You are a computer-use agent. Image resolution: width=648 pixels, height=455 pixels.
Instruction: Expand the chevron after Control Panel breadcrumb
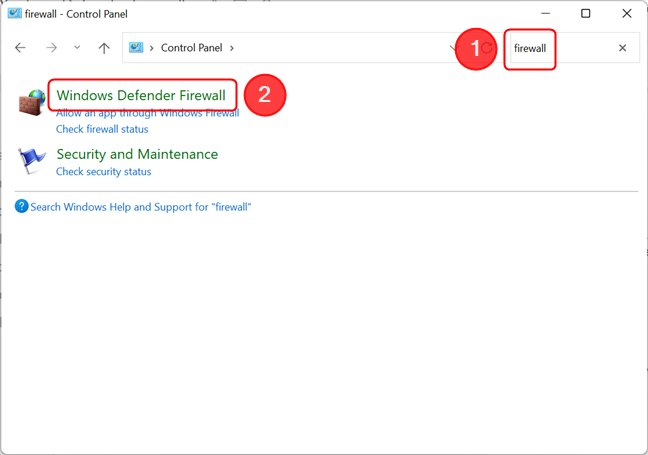[x=232, y=48]
